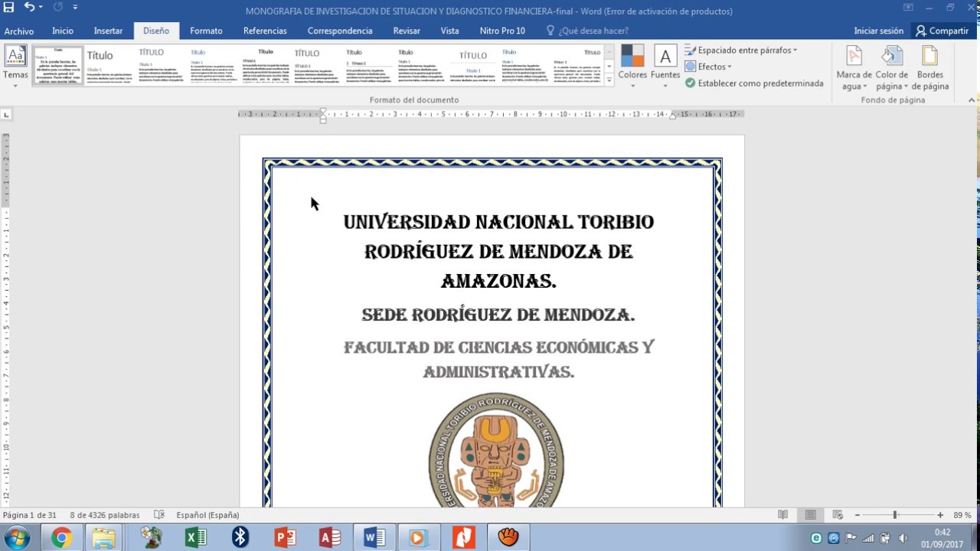Click the heading 'SEDE RODRÍGUEZ DE MENDOZA.'
Viewport: 980px width, 551px height.
point(498,315)
